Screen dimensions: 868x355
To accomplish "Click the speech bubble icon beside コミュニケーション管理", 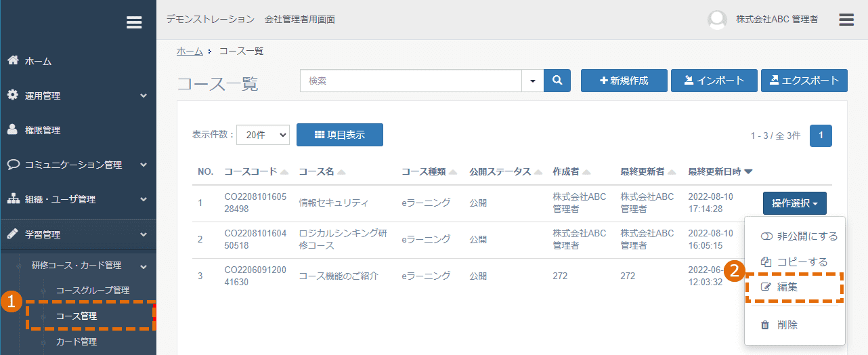I will pos(12,165).
